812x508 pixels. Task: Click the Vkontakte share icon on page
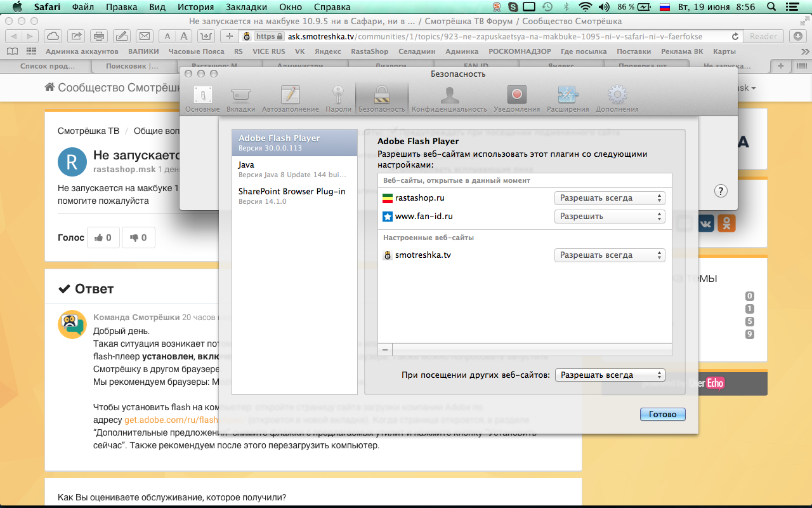[x=705, y=223]
